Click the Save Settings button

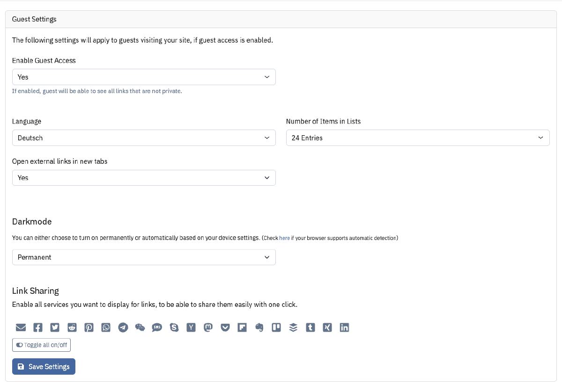[44, 366]
